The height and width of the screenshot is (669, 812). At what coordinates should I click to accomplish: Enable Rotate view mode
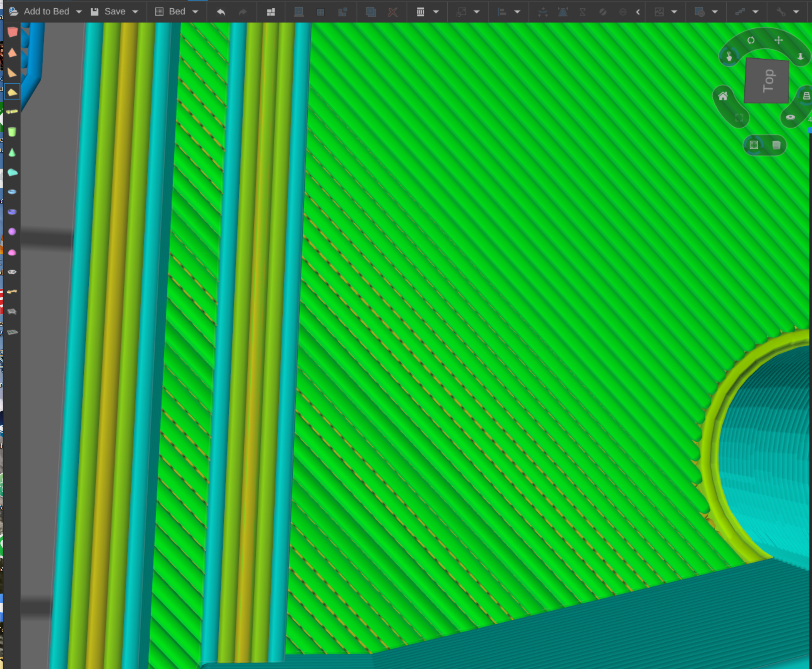751,40
